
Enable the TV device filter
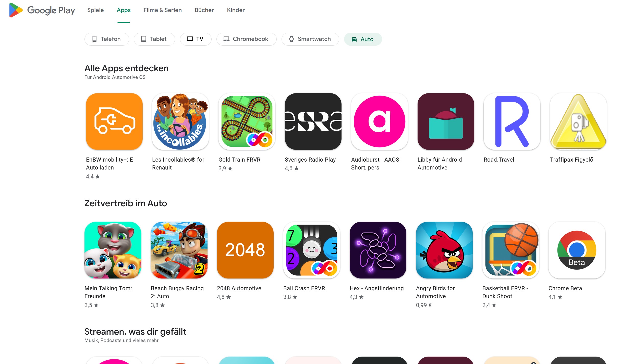point(195,39)
